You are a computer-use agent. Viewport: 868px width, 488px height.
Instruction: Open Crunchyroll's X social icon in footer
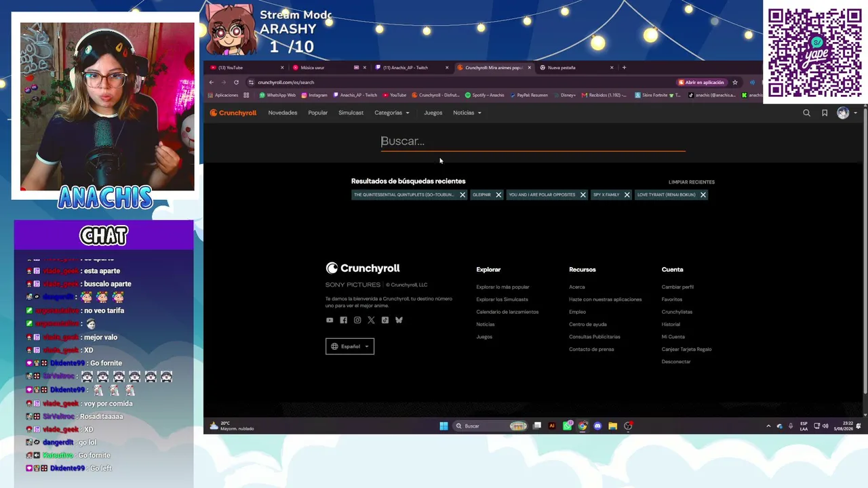coord(371,320)
